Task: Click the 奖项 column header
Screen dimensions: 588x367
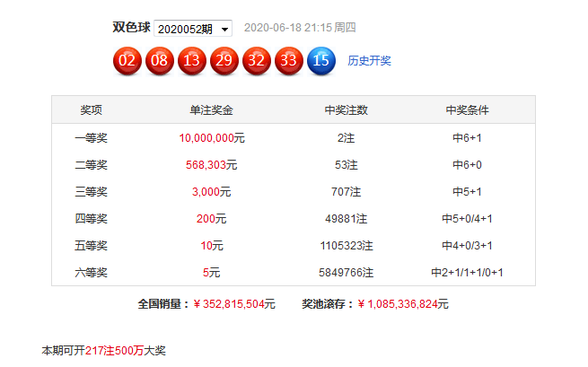Action: click(x=92, y=109)
